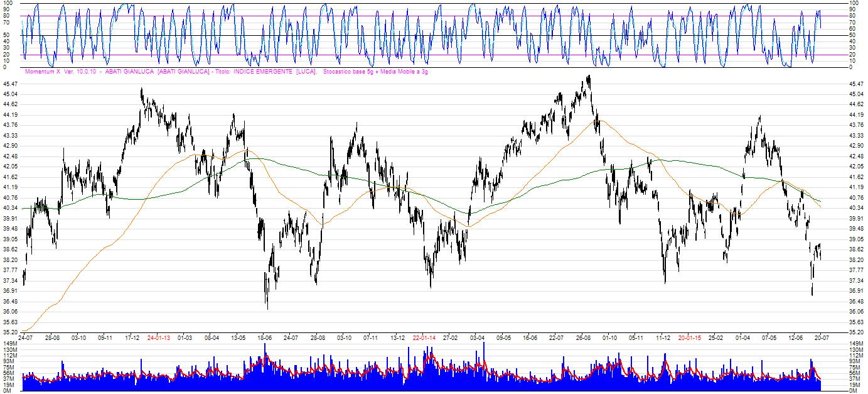868x394 pixels.
Task: Select 40.34 price on left axis
Action: pyautogui.click(x=10, y=207)
